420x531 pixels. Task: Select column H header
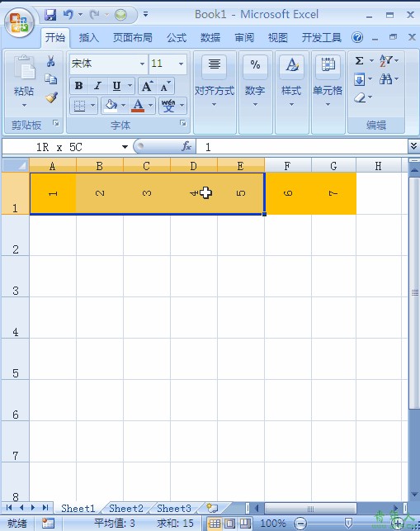click(379, 166)
